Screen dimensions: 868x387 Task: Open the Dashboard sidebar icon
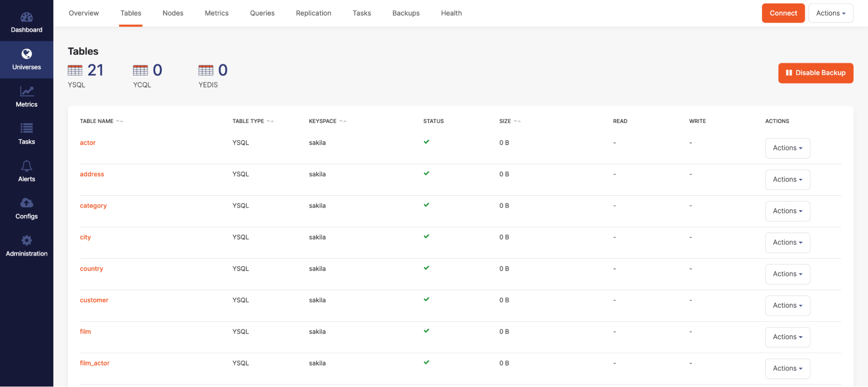(x=26, y=17)
